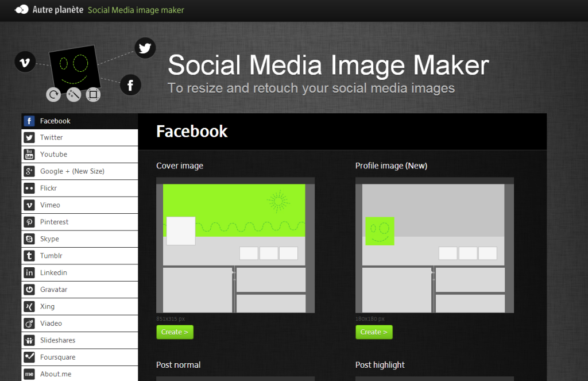Click the Slideshares icon in the sidebar
588x381 pixels.
tap(29, 340)
